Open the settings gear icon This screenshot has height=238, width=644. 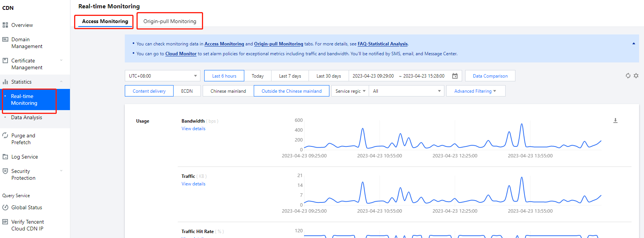636,76
